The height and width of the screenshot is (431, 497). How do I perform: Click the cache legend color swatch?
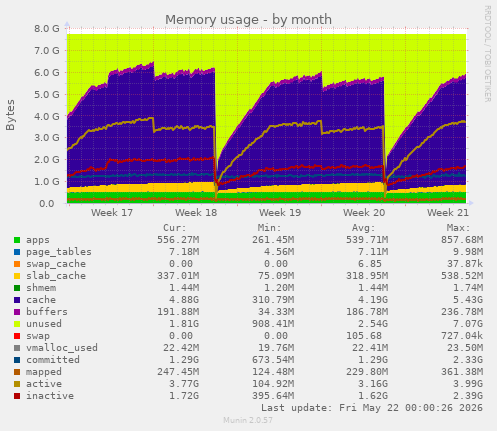17,300
